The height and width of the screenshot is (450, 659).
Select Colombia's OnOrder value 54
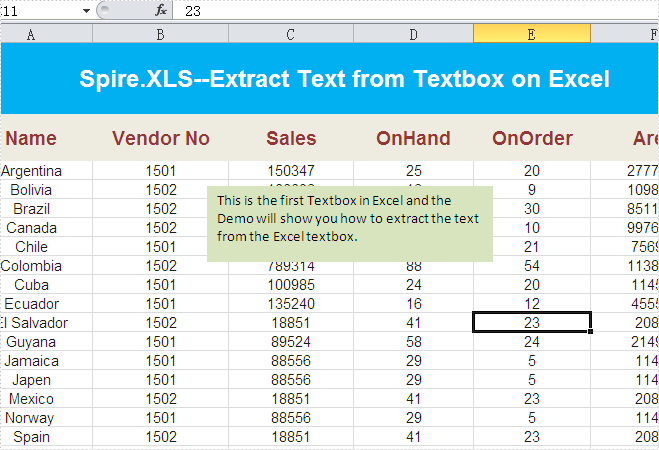(x=532, y=268)
